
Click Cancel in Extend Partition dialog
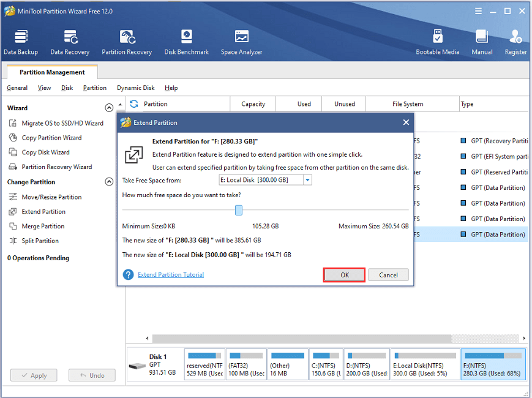[x=388, y=275]
